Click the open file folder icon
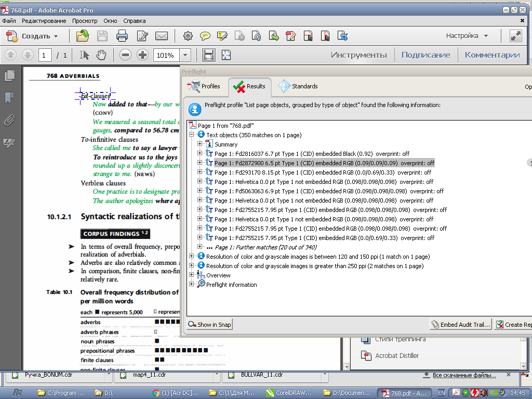Viewport: 532px width, 399px height. (x=83, y=36)
